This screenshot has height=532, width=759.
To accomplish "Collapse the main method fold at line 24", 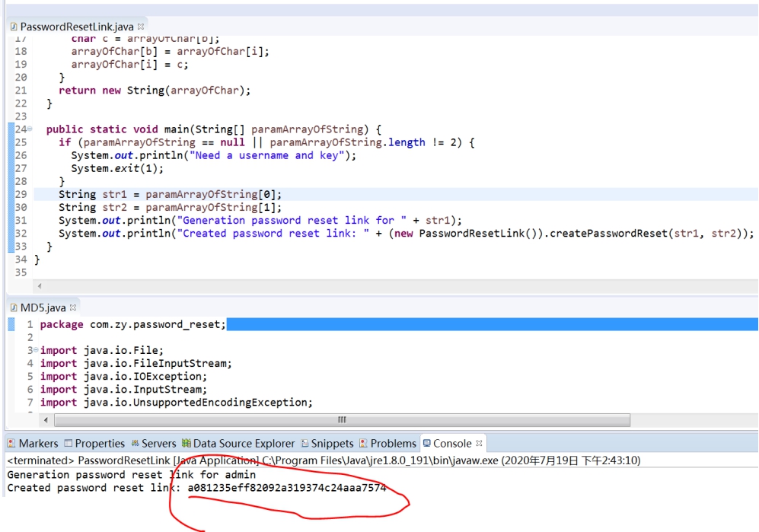I will tap(30, 129).
